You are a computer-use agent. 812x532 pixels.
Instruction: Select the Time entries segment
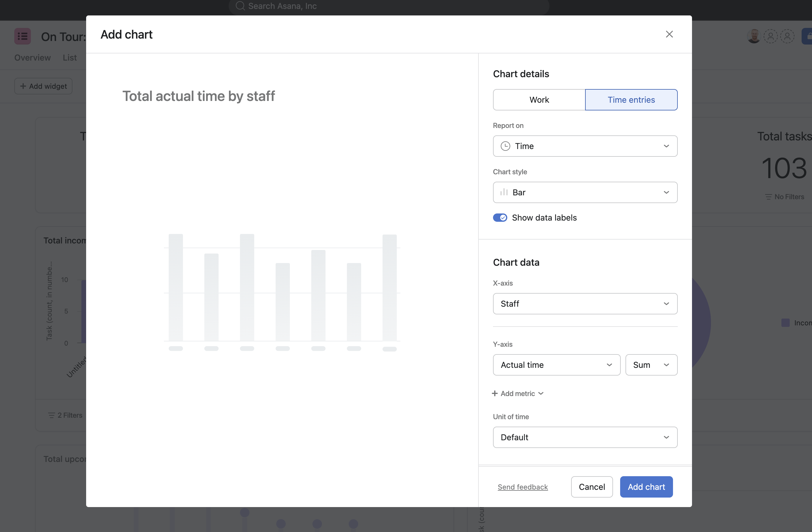631,100
